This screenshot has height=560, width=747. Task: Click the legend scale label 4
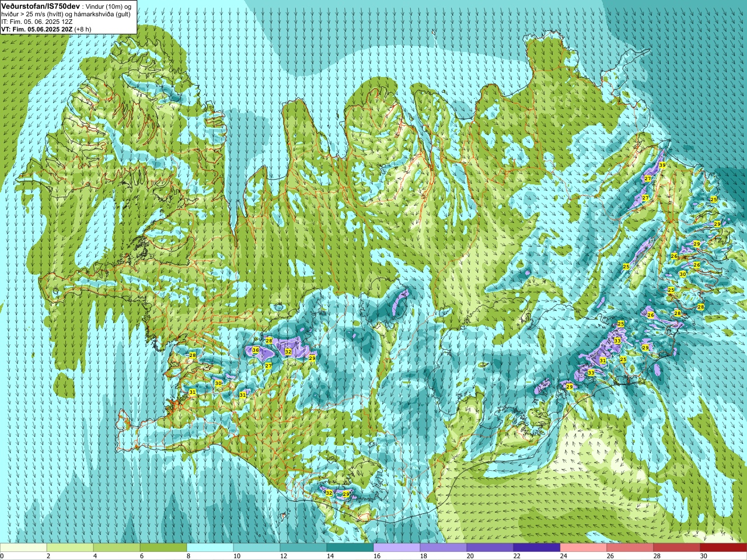[95, 556]
